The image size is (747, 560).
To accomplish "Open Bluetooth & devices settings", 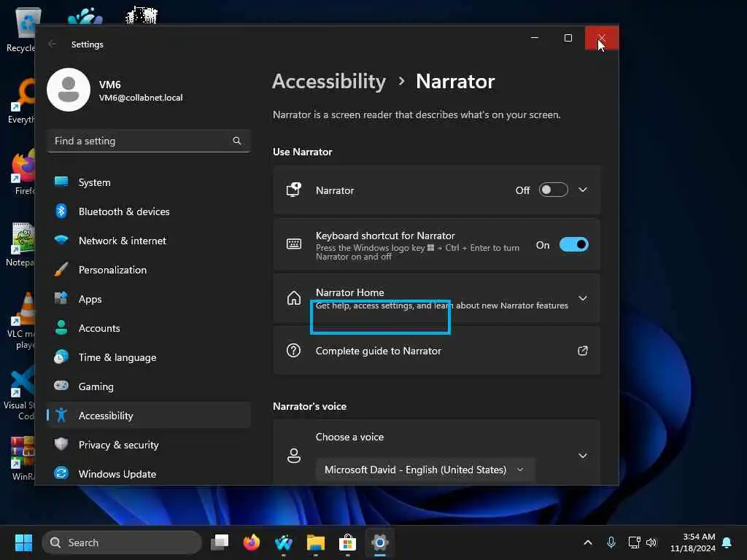I will pyautogui.click(x=149, y=211).
